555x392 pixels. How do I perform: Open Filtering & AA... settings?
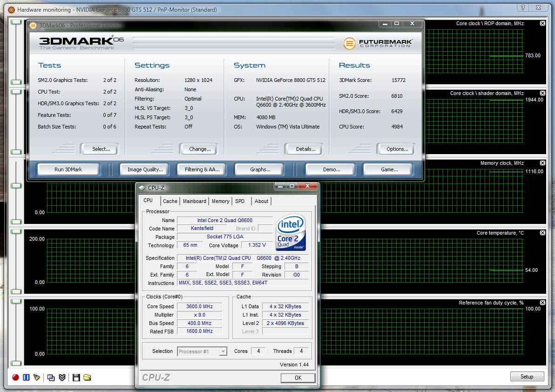tap(202, 169)
